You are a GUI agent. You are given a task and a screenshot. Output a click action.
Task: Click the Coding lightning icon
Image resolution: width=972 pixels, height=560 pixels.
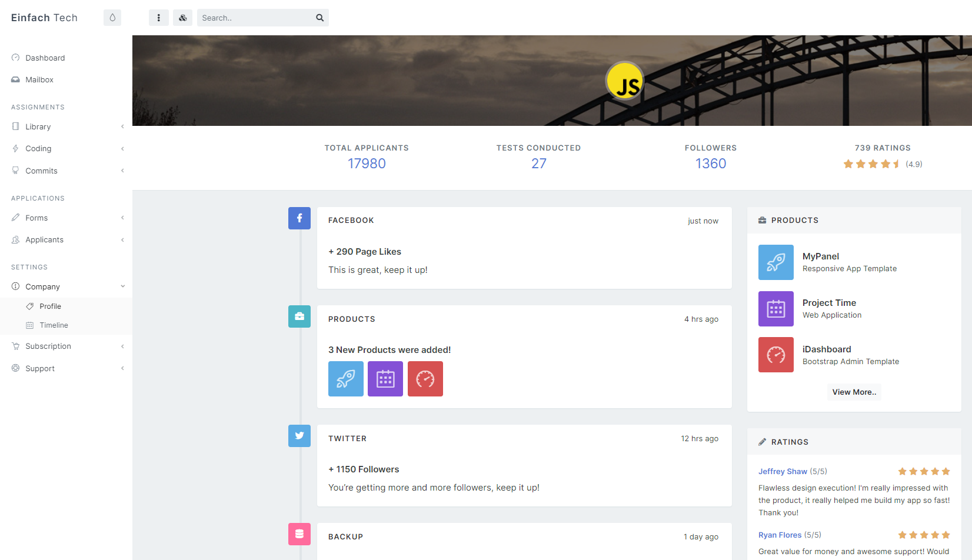pyautogui.click(x=16, y=149)
